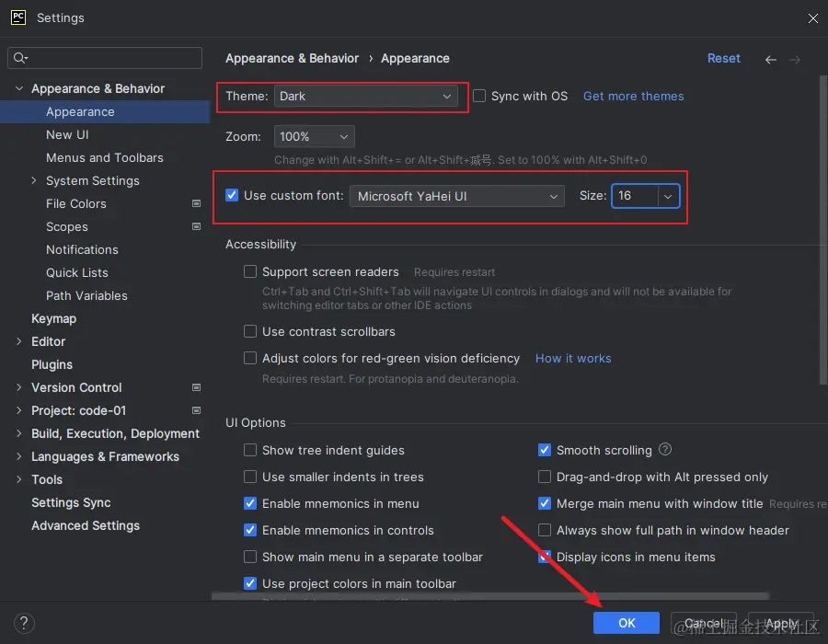
Task: Expand the System Settings tree node
Action: (34, 180)
